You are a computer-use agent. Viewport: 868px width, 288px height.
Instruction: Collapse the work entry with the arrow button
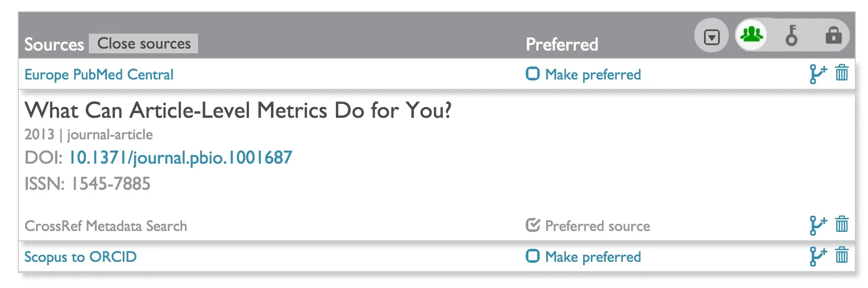coord(711,35)
